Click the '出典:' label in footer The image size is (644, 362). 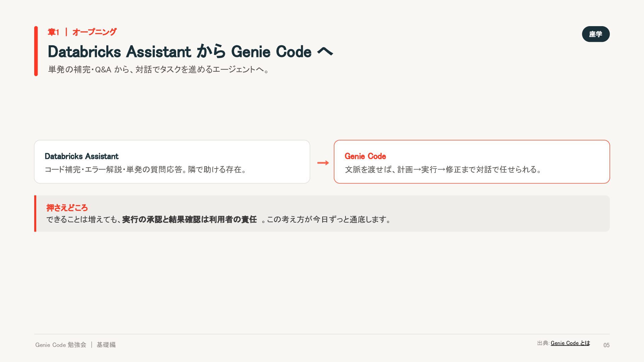(x=543, y=343)
